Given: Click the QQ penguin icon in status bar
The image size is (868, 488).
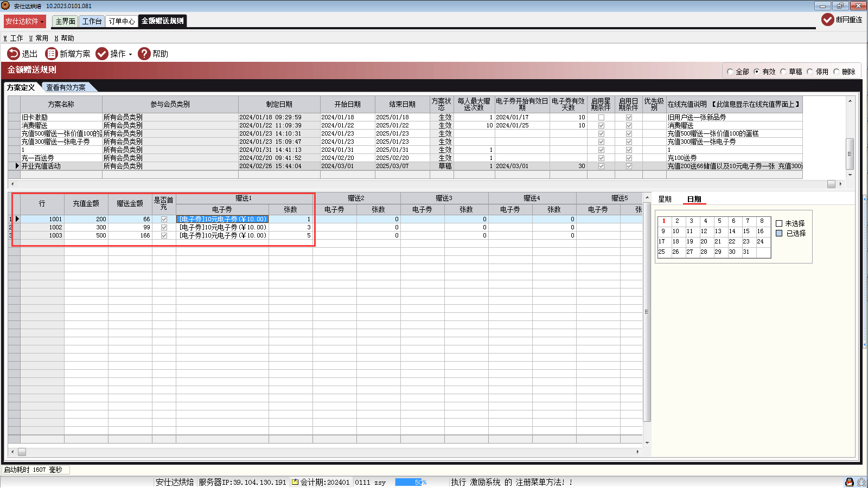Looking at the screenshot, I should tap(850, 482).
